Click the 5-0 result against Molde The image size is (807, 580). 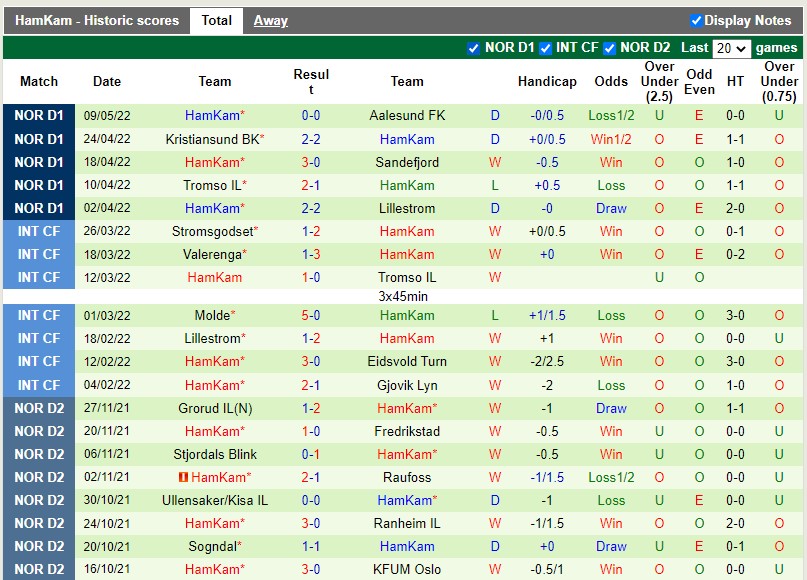(x=311, y=315)
